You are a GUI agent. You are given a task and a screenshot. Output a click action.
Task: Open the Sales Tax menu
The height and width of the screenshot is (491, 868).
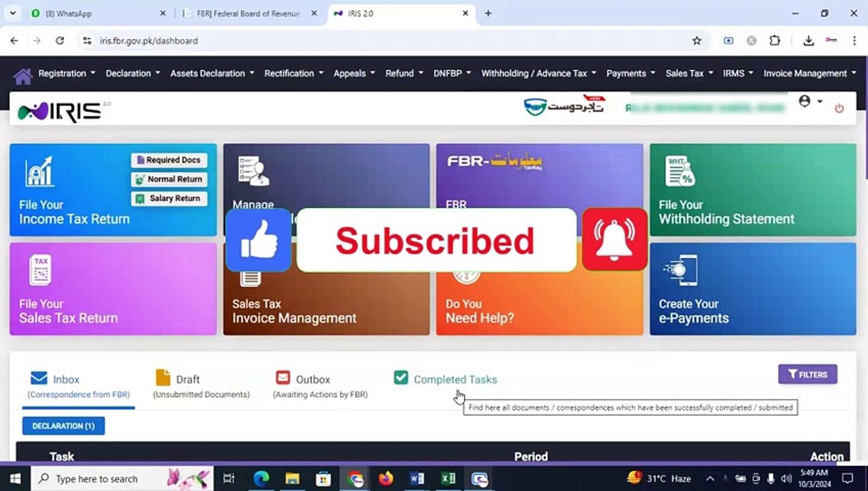point(689,74)
